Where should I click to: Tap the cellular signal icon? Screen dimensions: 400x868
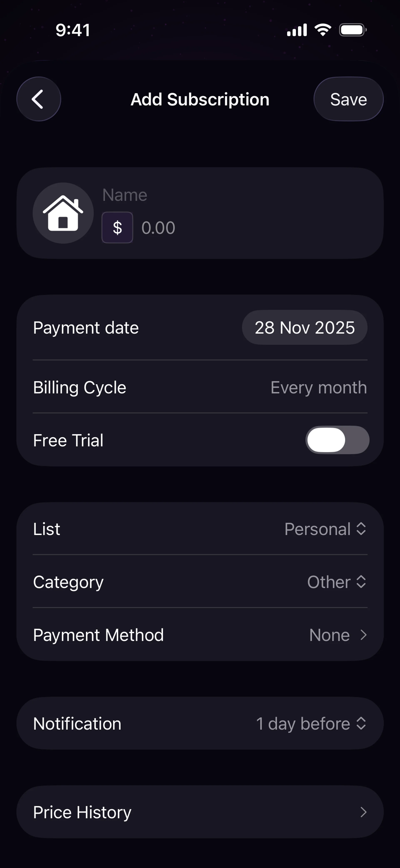point(297,30)
